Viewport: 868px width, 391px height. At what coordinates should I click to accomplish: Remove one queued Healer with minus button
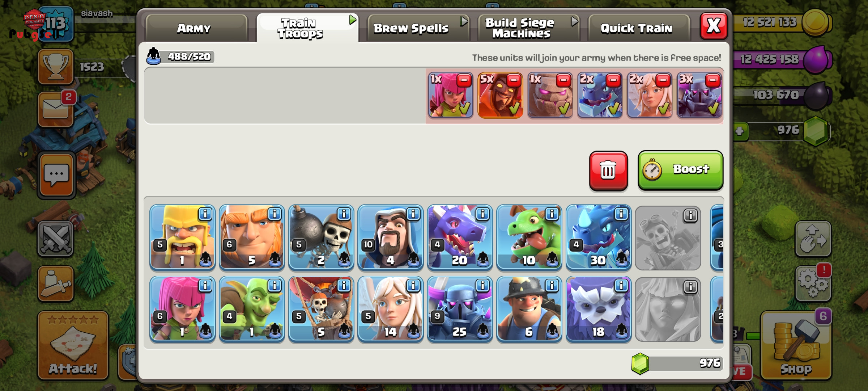(x=663, y=80)
